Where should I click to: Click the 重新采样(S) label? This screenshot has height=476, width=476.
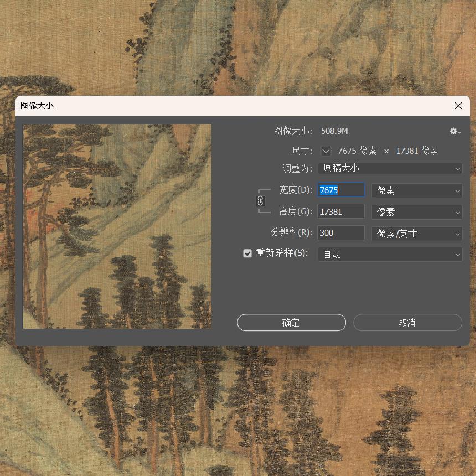coord(282,253)
